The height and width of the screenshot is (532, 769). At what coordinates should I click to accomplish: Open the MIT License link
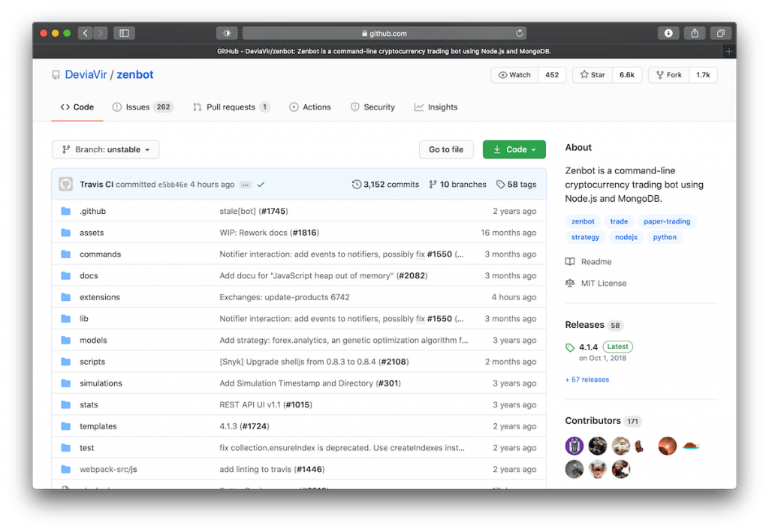coord(596,283)
